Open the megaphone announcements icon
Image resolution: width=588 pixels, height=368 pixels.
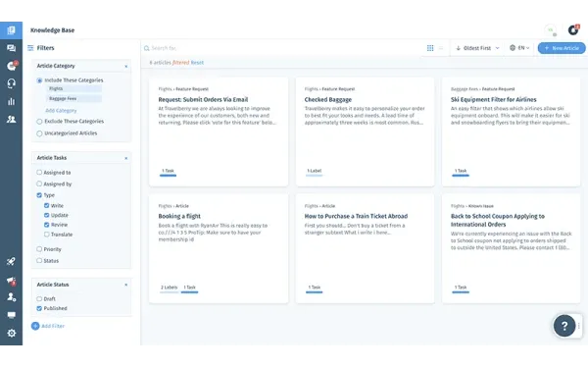pyautogui.click(x=11, y=281)
